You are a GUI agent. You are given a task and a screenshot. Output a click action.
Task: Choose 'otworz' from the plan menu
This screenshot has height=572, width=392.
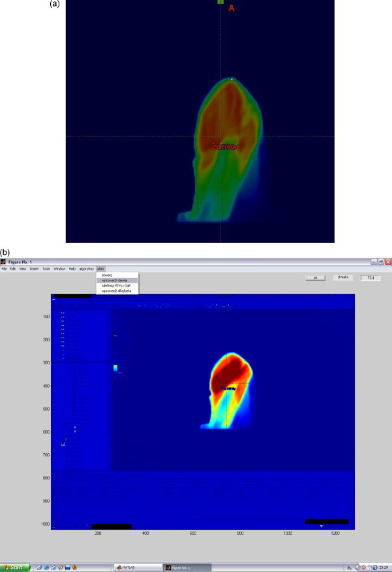coord(117,276)
